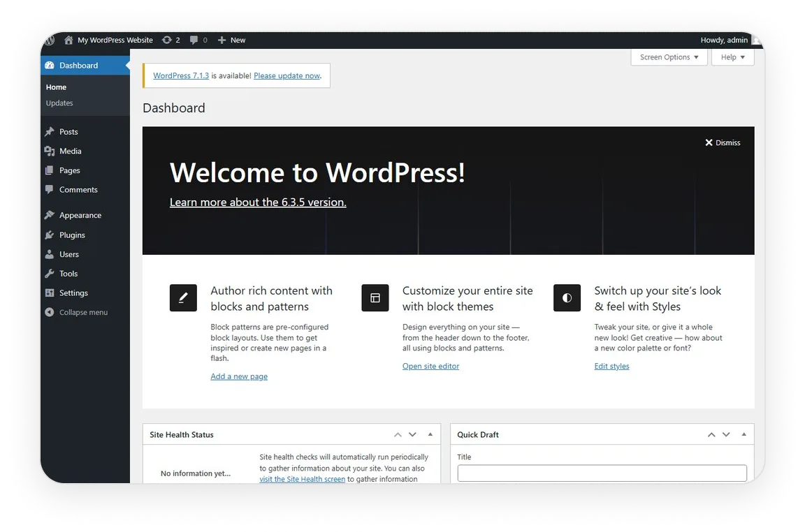Open the Users menu label

point(69,254)
